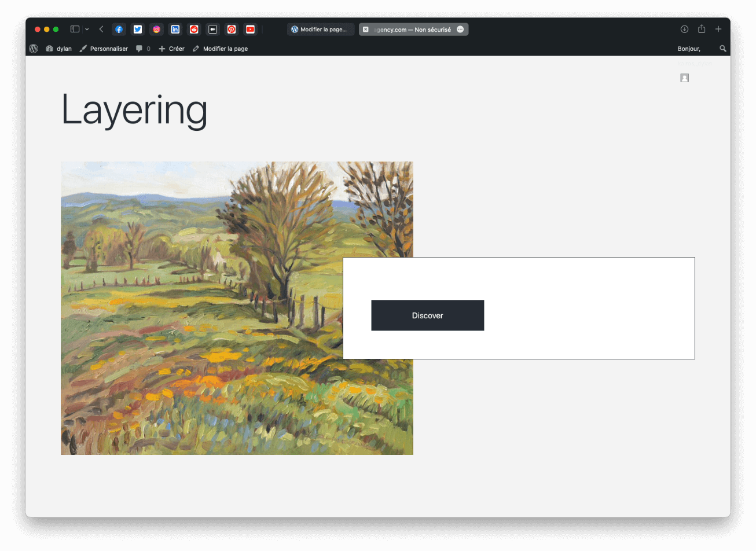Switch to the 'Modifier la page...' tab

(x=321, y=30)
